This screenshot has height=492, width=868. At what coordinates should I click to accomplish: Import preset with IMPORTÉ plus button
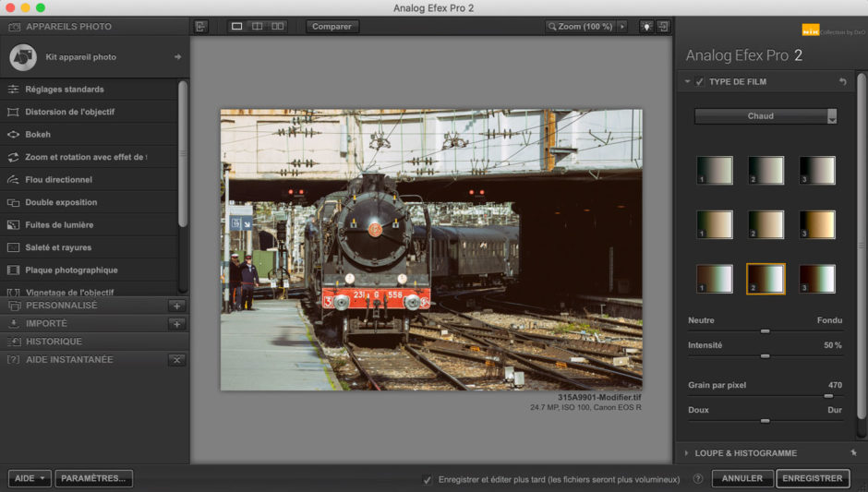pyautogui.click(x=176, y=324)
